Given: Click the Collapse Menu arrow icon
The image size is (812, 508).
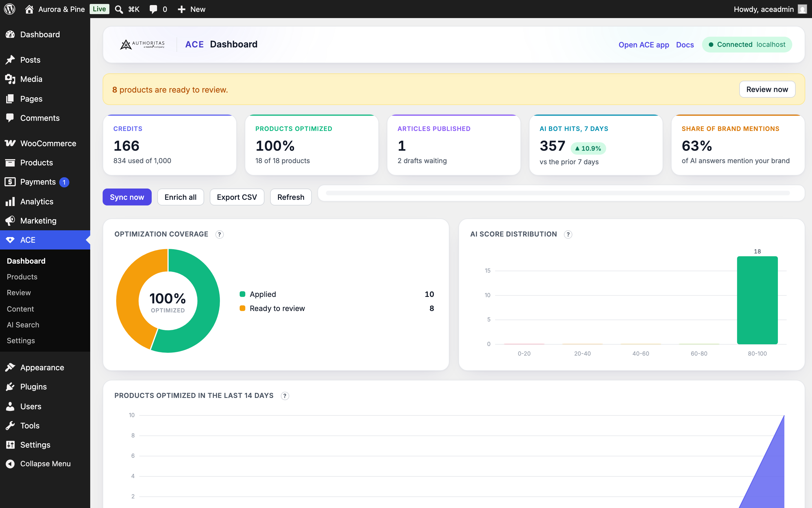Looking at the screenshot, I should click(10, 464).
